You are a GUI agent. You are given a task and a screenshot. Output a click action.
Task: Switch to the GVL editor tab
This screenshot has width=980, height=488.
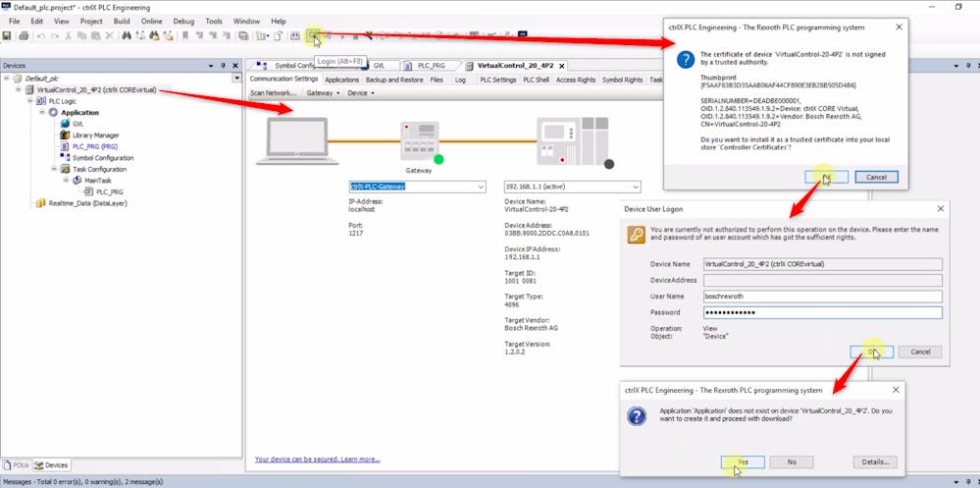click(379, 66)
